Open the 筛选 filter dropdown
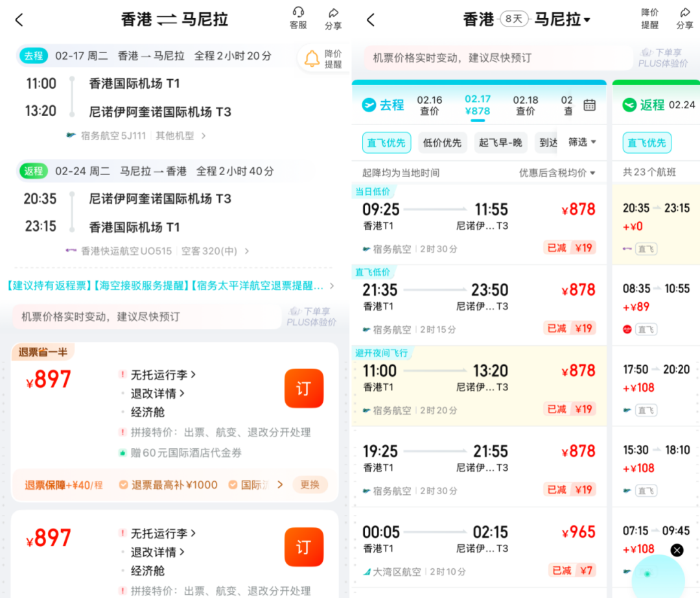 581,143
